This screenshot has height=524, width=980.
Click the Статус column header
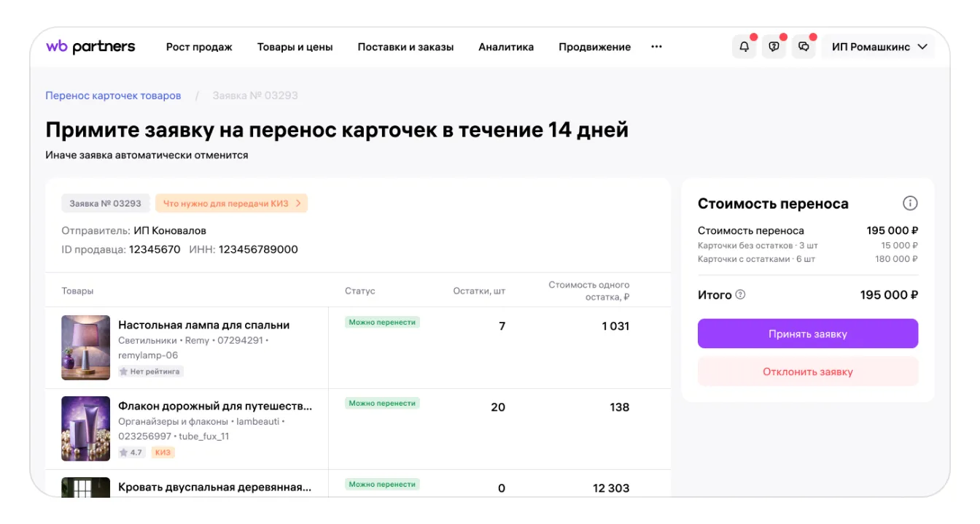point(360,290)
